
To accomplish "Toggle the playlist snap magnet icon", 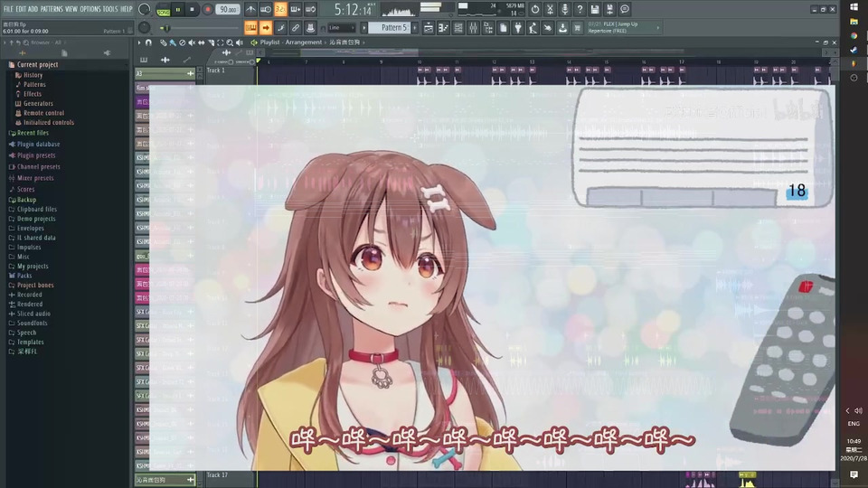I will point(148,42).
